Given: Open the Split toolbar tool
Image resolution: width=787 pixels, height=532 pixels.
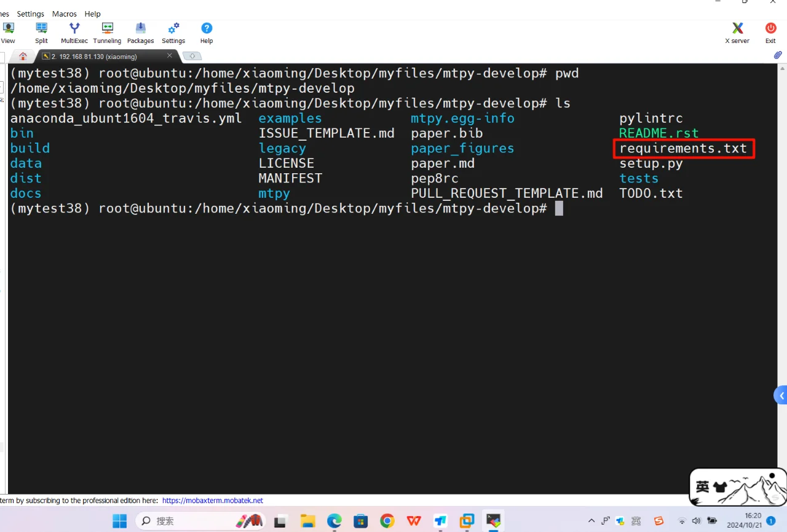Looking at the screenshot, I should point(41,33).
